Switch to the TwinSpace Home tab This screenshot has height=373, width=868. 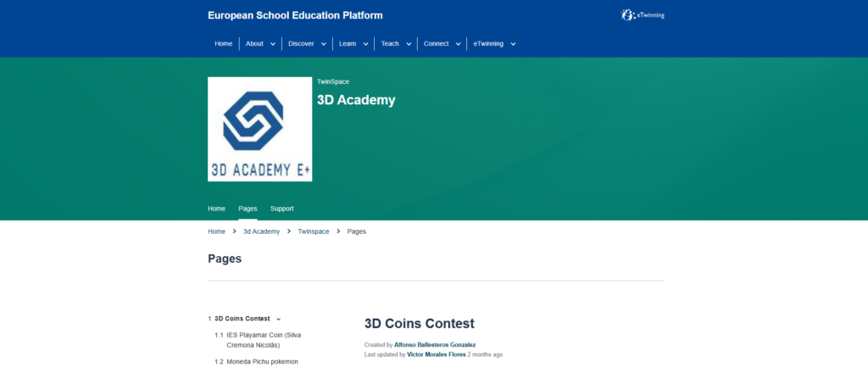pyautogui.click(x=216, y=209)
